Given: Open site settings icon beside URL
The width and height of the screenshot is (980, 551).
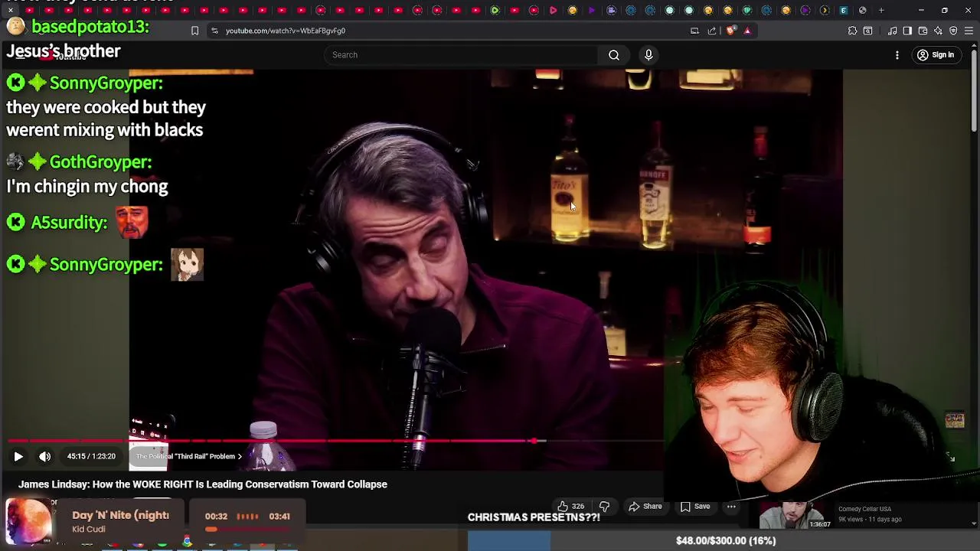Looking at the screenshot, I should (x=214, y=31).
